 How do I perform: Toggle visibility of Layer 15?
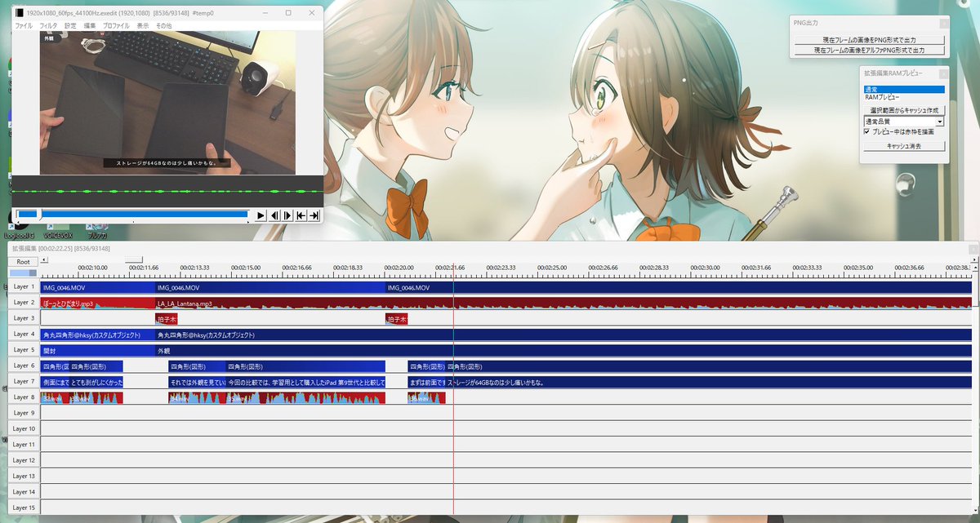tap(24, 508)
